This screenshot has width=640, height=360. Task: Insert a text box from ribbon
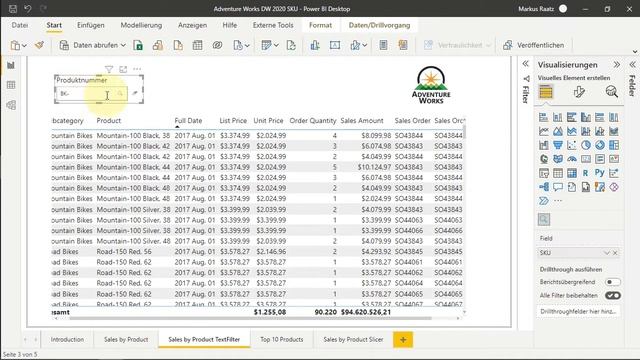[335, 45]
